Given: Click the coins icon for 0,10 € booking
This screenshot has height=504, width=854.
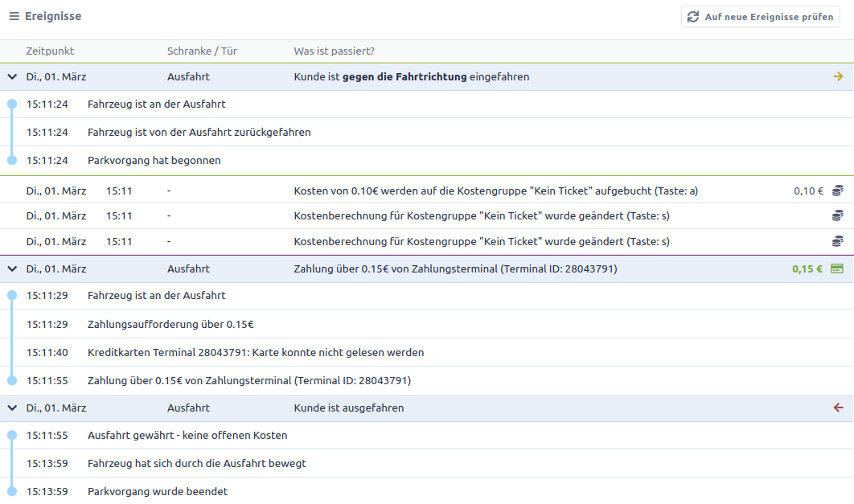Looking at the screenshot, I should [837, 191].
